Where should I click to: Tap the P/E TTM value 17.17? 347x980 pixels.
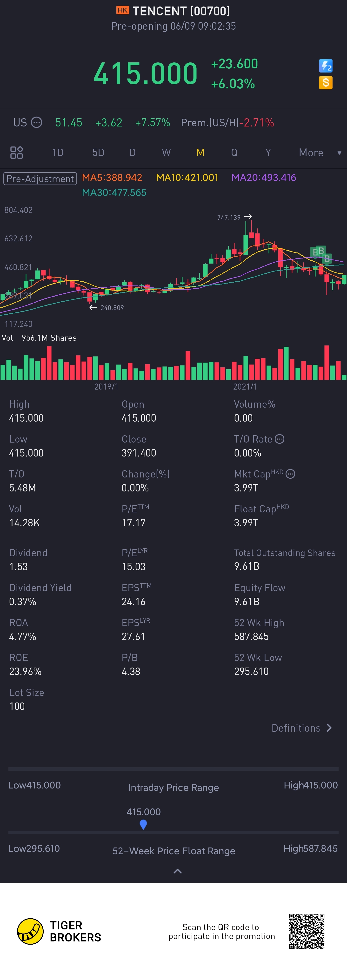(x=133, y=523)
